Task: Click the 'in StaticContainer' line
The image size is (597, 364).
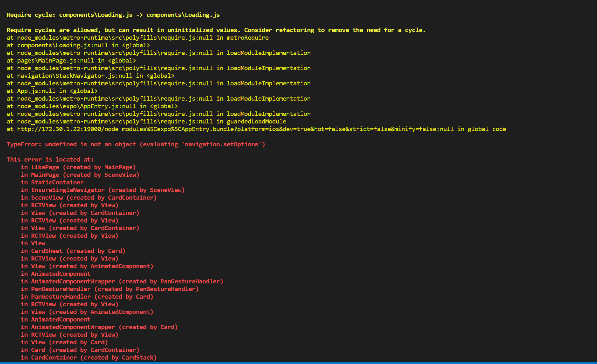Action: coord(52,182)
